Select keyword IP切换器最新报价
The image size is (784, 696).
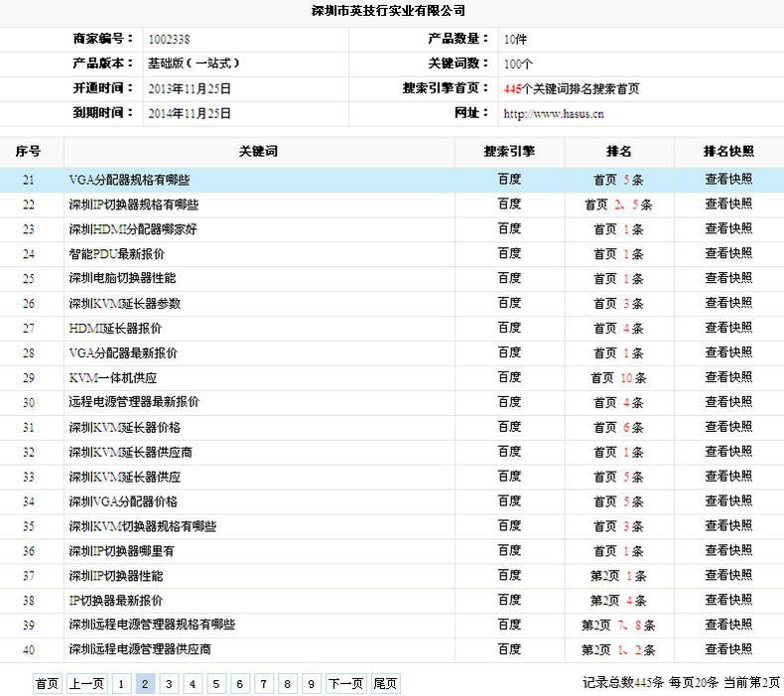pos(116,601)
